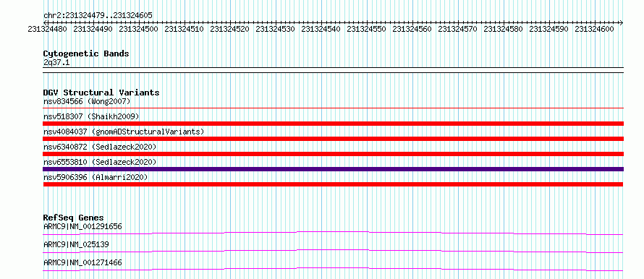644x279 pixels.
Task: Click variant label nsv6340872 (Sedlazeck2020)
Action: (x=100, y=147)
